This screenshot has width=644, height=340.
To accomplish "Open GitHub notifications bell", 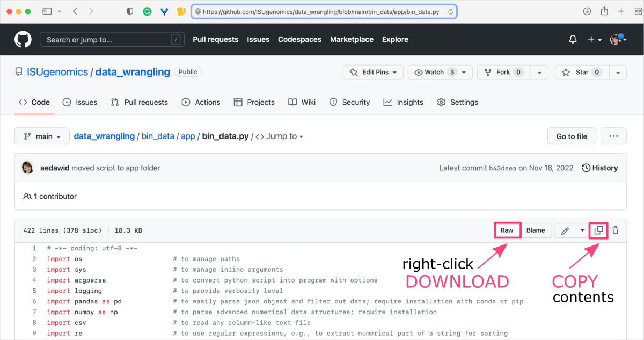I will tap(572, 39).
